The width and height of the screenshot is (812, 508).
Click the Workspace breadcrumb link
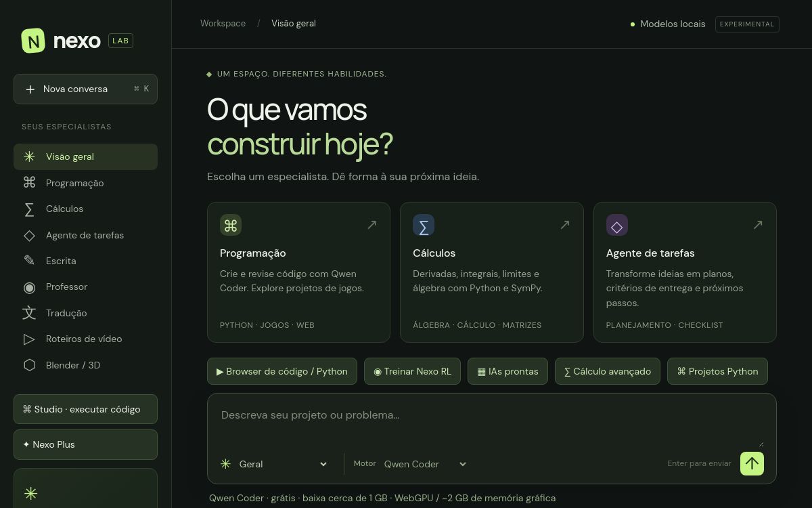223,24
